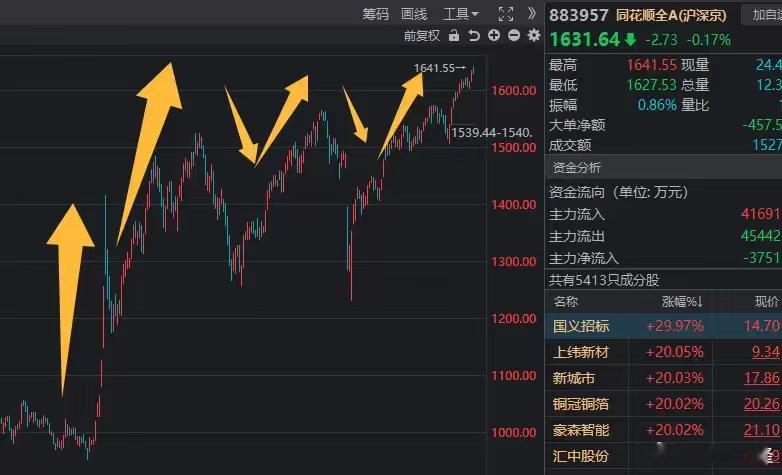Sort by the 名称 column header
Viewport: 782px width, 475px height.
click(566, 301)
